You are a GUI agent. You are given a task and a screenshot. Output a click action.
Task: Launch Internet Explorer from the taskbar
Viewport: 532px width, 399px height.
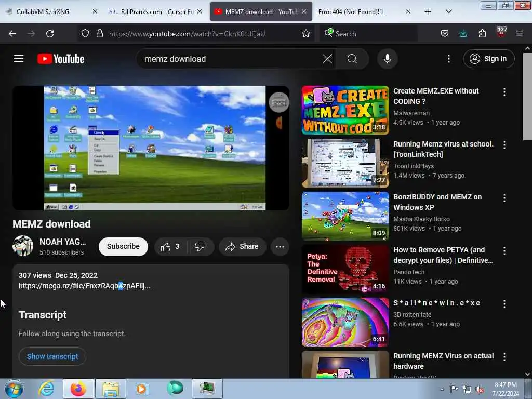pos(46,389)
